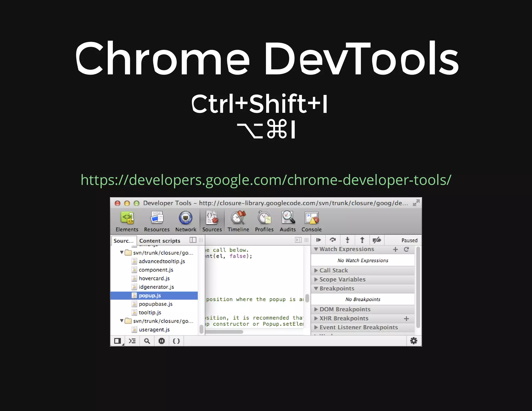Pretty print curly braces button

click(x=176, y=341)
